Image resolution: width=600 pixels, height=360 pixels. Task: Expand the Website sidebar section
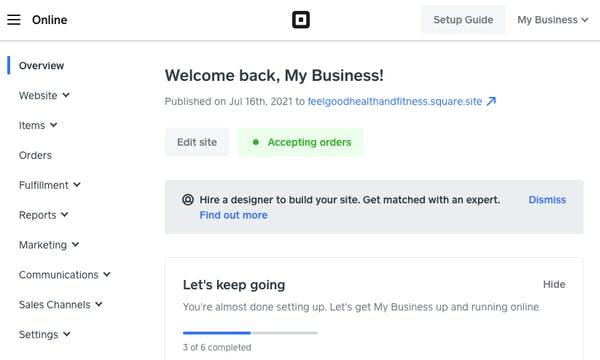[44, 95]
